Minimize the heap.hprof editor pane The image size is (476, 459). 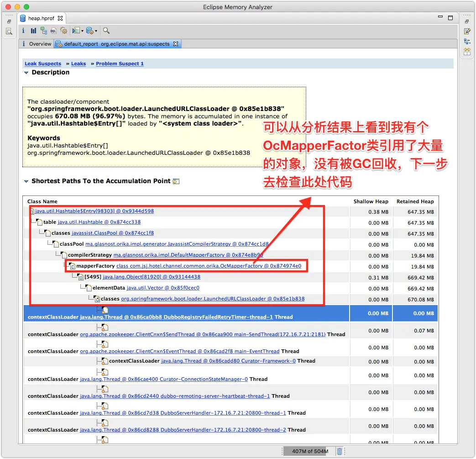[440, 17]
